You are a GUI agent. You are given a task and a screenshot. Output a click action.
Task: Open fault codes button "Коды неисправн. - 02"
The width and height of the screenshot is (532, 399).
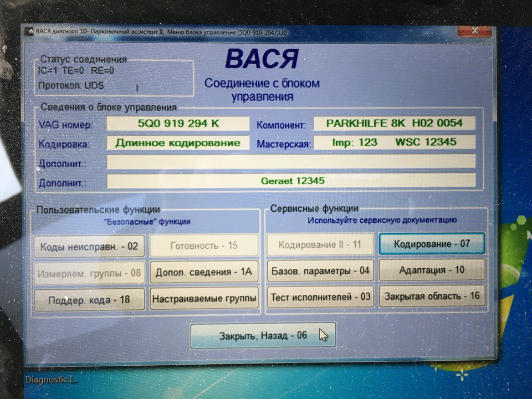point(89,246)
